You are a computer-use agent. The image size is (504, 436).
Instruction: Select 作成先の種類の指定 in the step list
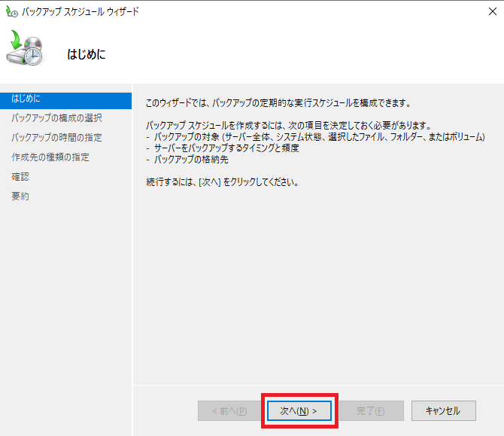pyautogui.click(x=50, y=157)
